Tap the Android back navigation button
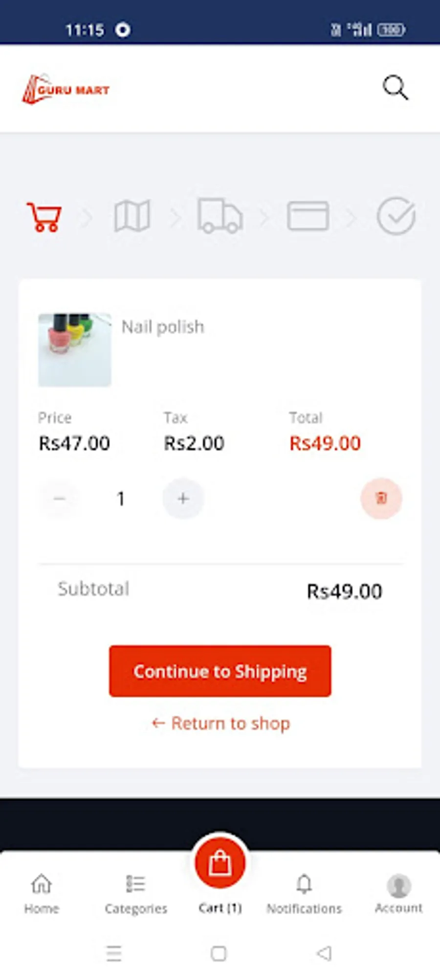The width and height of the screenshot is (440, 980). coord(324,953)
